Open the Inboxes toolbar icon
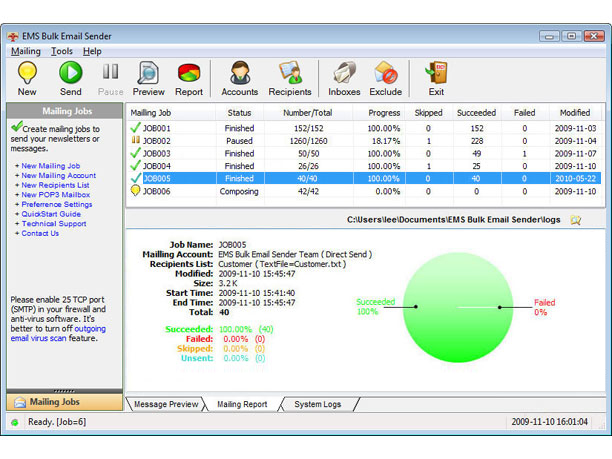The image size is (612, 459). coord(344,73)
